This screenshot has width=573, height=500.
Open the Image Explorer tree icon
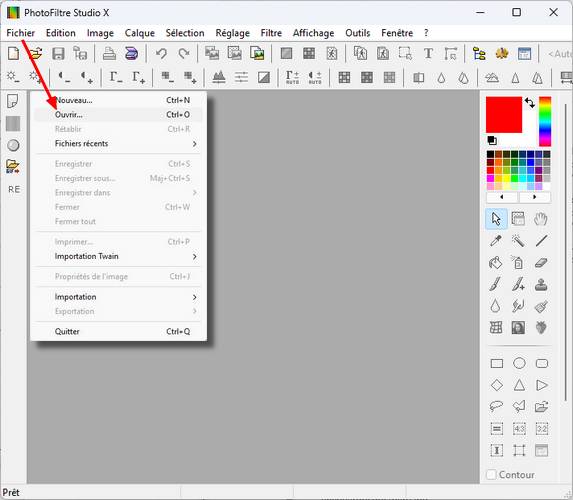coord(479,54)
